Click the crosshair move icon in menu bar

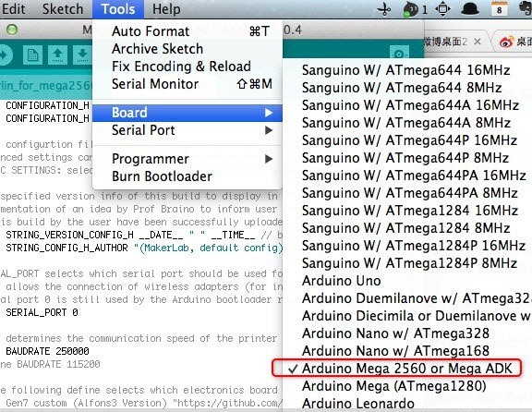(x=442, y=9)
